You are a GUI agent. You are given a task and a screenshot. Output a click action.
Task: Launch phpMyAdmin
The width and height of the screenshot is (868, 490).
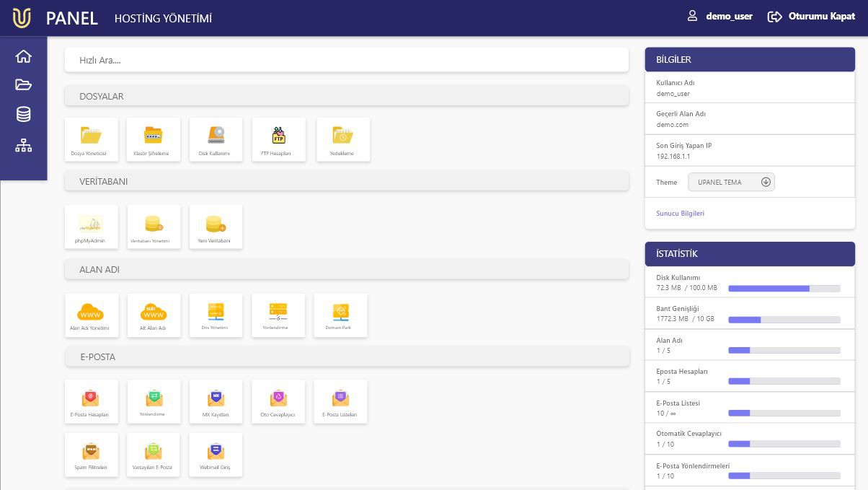[91, 226]
